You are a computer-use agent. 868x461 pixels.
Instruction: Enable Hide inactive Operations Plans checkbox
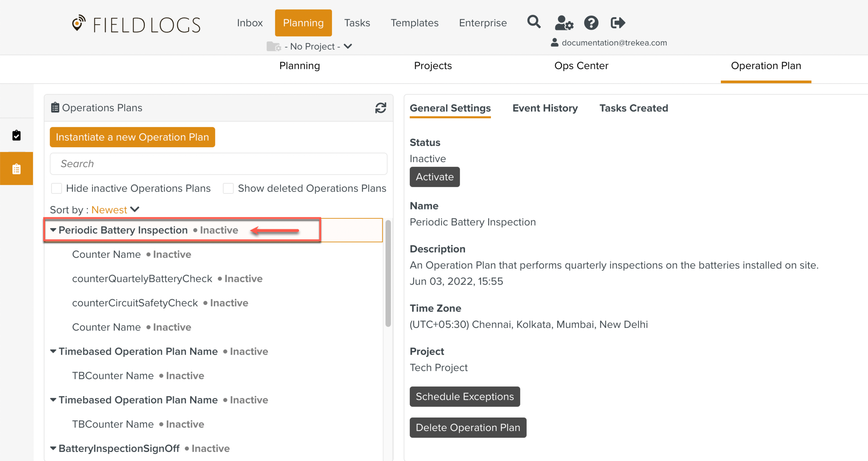click(x=57, y=188)
